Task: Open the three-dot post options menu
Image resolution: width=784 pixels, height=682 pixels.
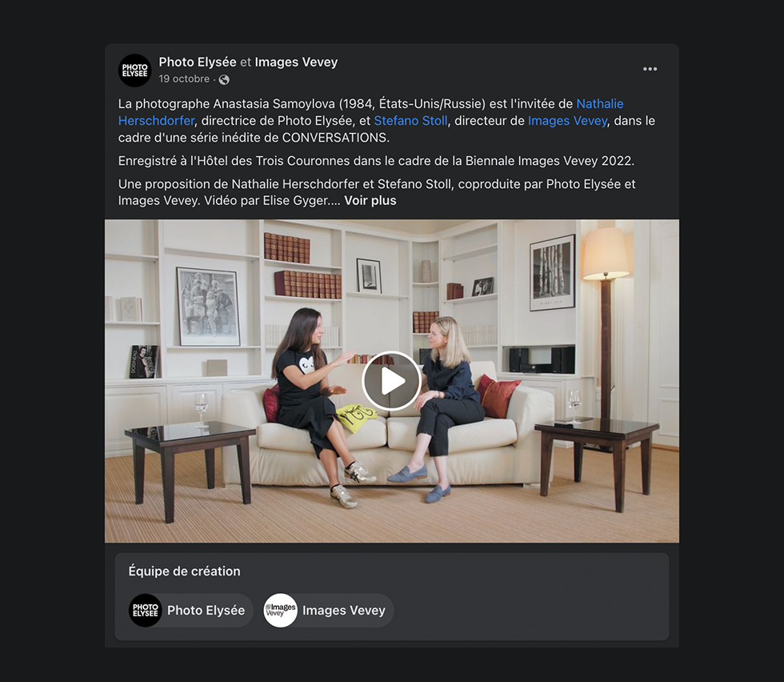Action: pos(650,69)
